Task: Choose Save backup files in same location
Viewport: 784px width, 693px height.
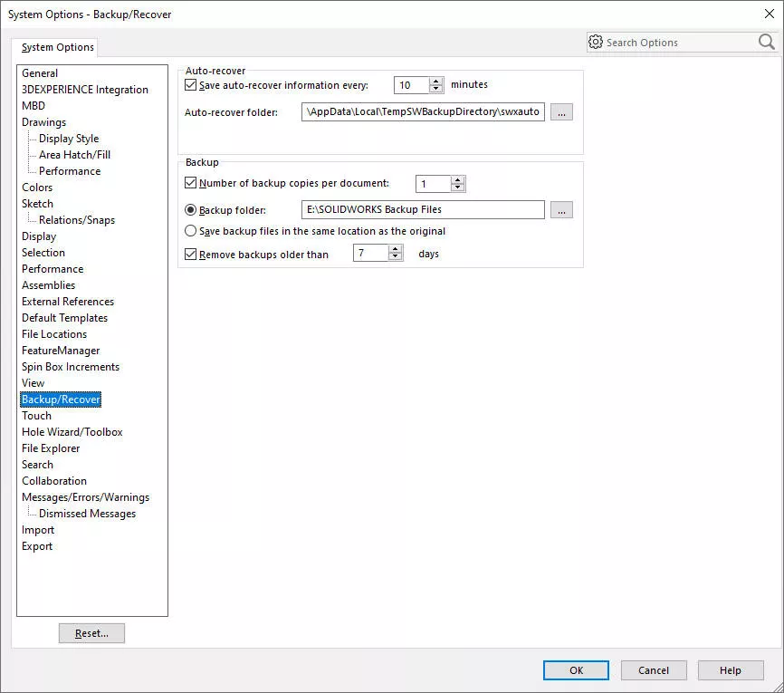Action: click(190, 230)
